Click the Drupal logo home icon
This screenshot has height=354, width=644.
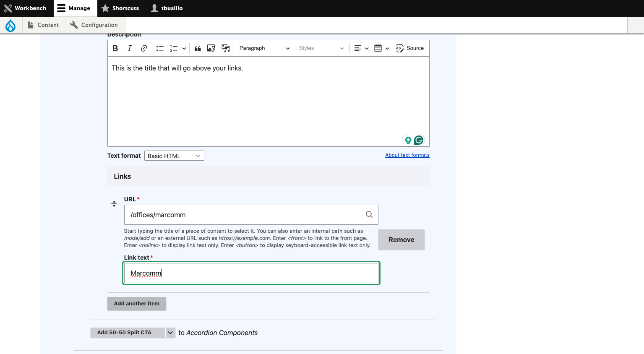click(10, 25)
